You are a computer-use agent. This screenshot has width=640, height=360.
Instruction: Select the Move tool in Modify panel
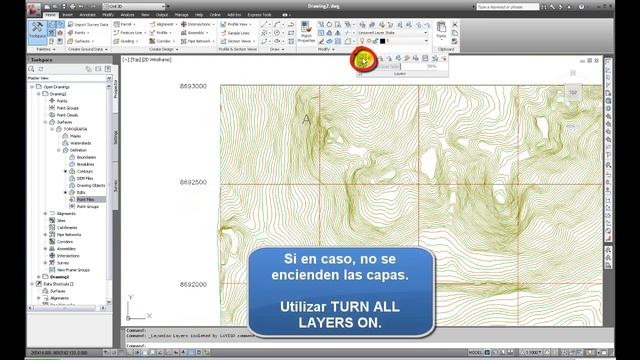(321, 24)
